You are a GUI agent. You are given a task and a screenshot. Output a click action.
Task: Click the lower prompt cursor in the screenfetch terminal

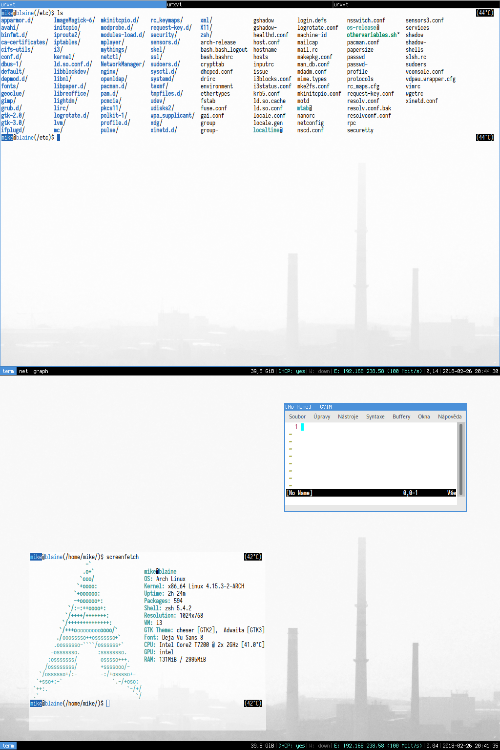[x=108, y=704]
